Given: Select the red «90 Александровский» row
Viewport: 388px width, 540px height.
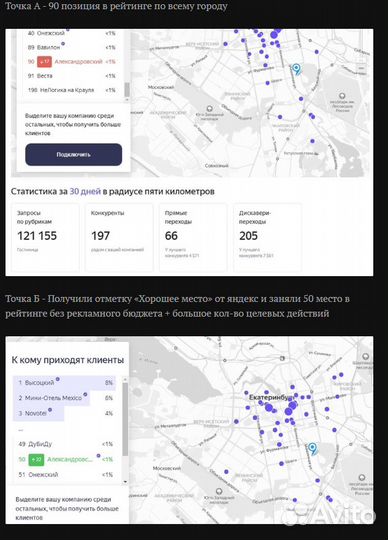Looking at the screenshot, I should [72, 62].
